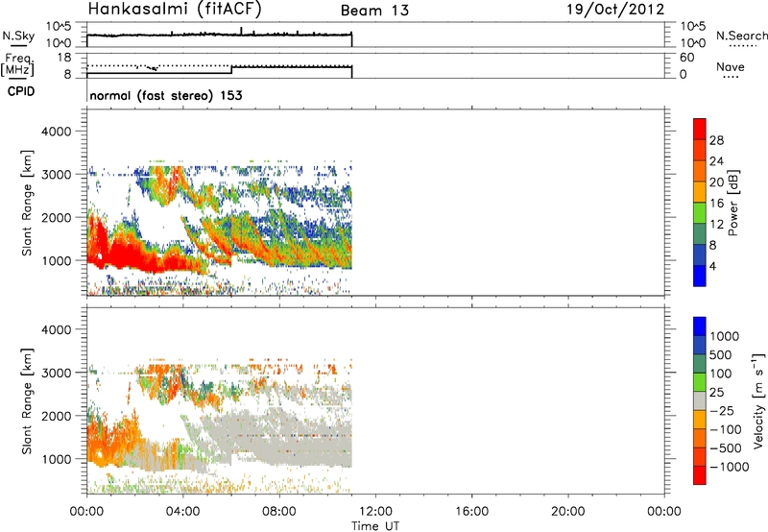Screen dimensions: 768x532
Task: Click the red top segment of power colorbar
Action: click(700, 129)
